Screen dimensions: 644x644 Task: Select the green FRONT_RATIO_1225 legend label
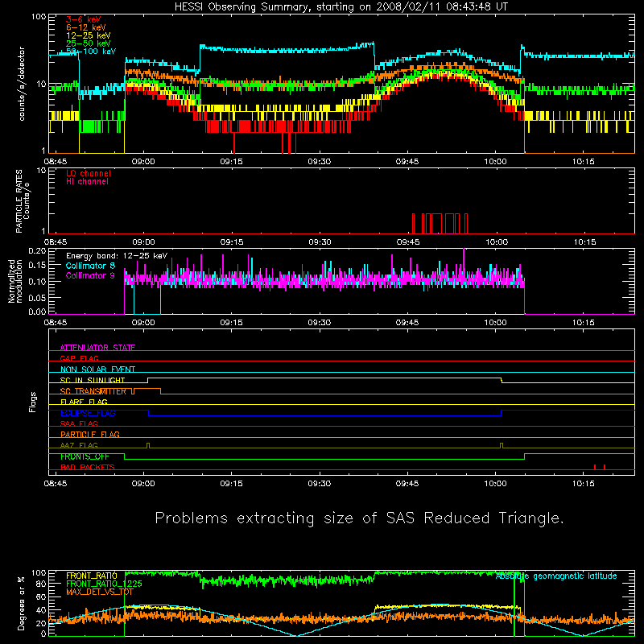click(104, 584)
